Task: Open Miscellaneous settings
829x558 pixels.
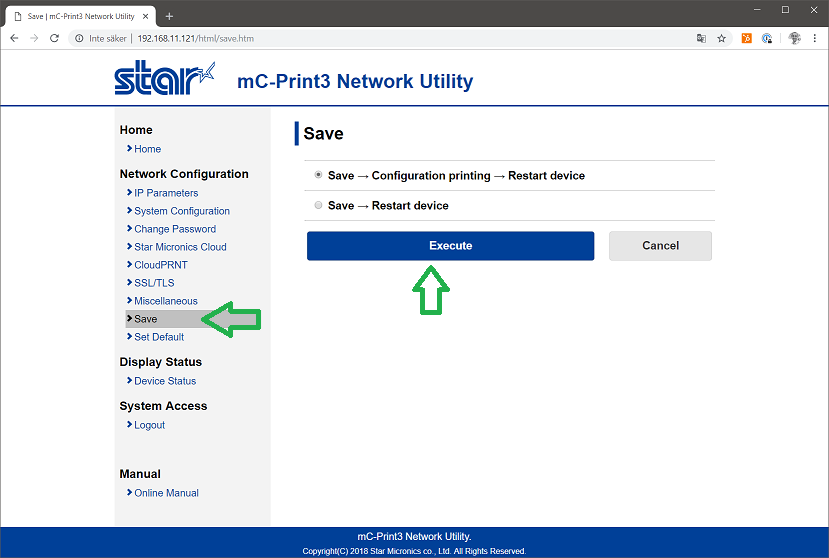Action: (166, 301)
